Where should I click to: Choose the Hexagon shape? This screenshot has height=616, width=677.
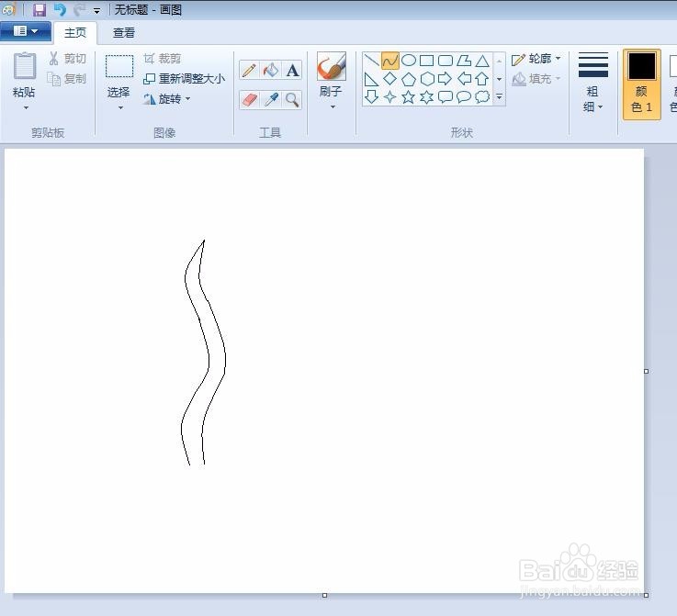tap(427, 79)
